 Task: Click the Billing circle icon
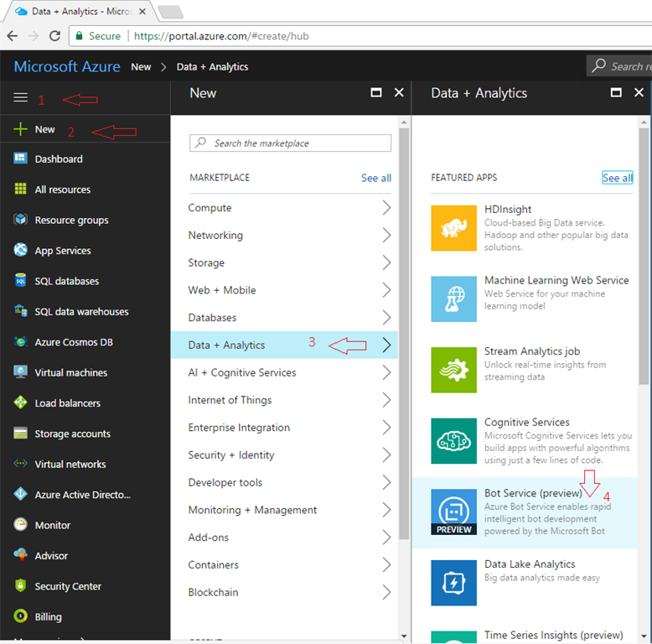[20, 616]
